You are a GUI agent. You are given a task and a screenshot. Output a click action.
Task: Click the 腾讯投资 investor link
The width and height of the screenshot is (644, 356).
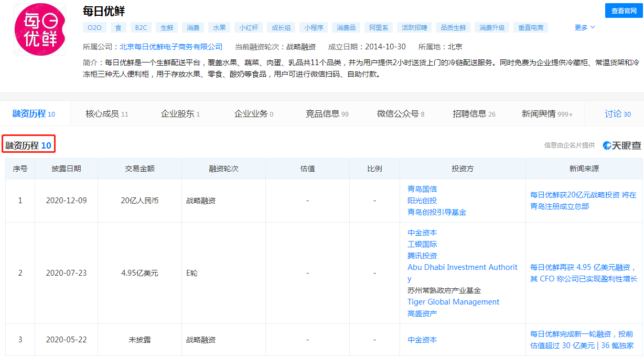422,256
